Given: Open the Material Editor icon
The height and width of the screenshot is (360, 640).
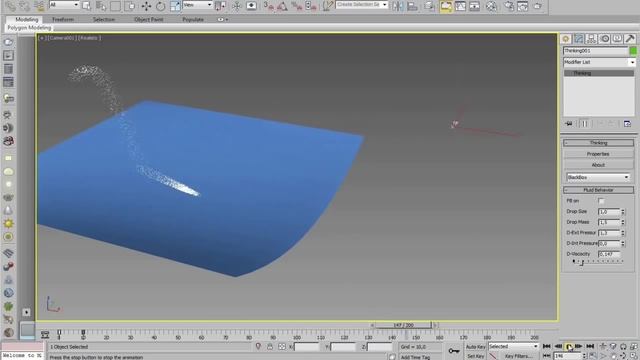Looking at the screenshot, I should [491, 6].
